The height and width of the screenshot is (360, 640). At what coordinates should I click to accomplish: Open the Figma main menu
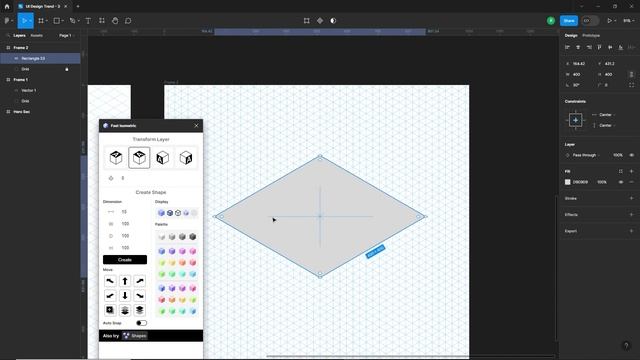7,21
